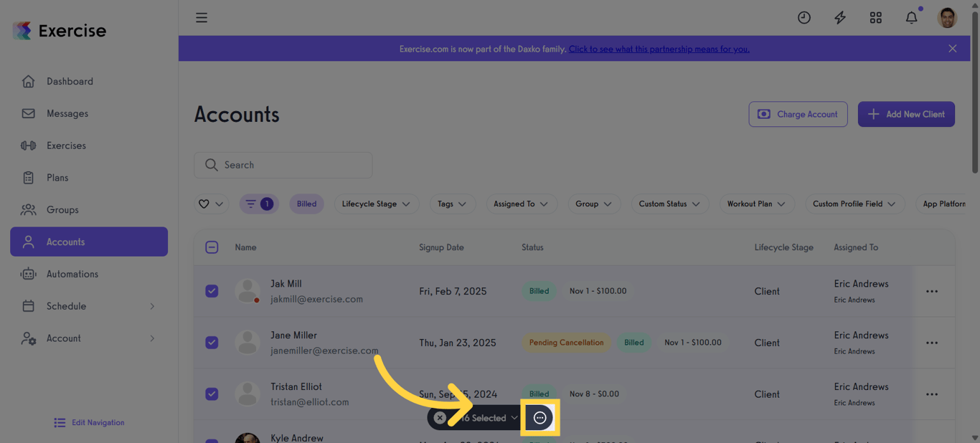The width and height of the screenshot is (980, 443).
Task: Click Jak Mill's avatar
Action: point(248,291)
